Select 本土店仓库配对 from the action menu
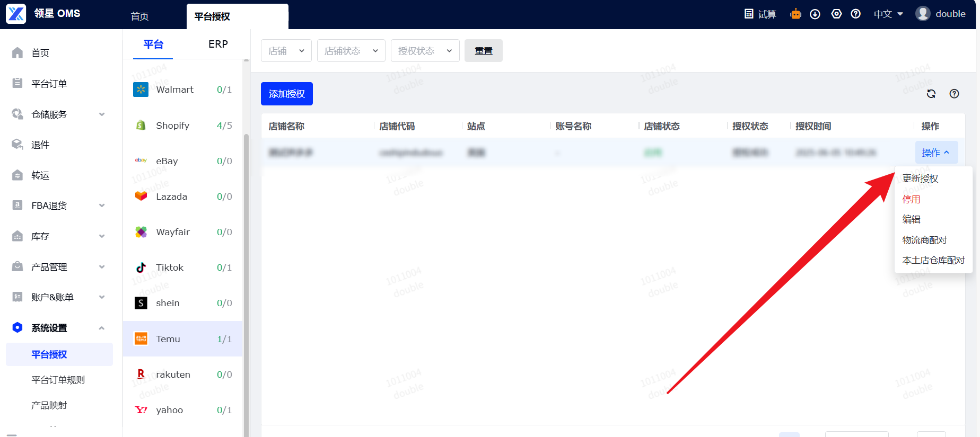The image size is (980, 437). pos(933,260)
